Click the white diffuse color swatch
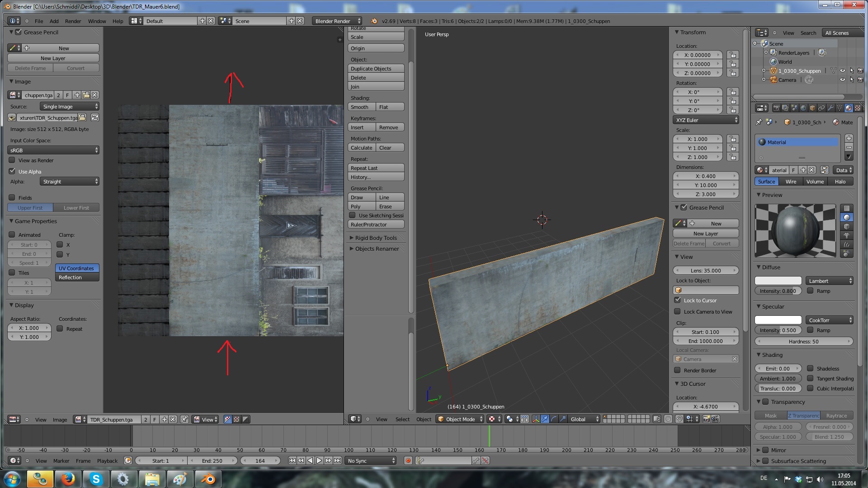868x488 pixels. [x=778, y=281]
